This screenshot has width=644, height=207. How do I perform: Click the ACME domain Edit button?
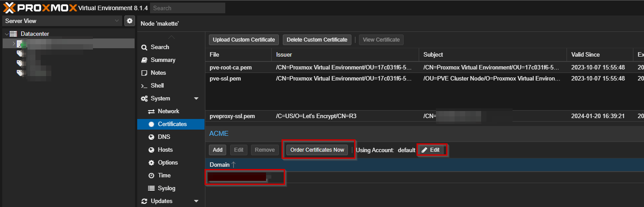pos(239,150)
